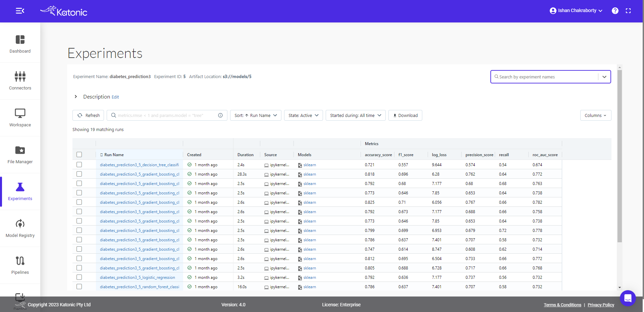Go to Pipelines in the sidebar
The height and width of the screenshot is (312, 644).
click(x=20, y=265)
